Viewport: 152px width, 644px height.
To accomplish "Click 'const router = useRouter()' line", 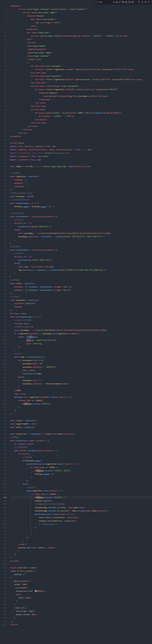I will (x=23, y=421).
